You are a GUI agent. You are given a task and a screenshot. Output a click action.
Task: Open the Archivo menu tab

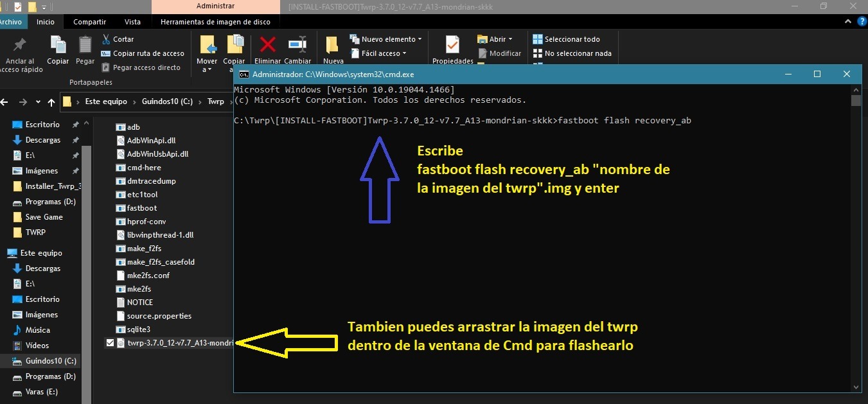pyautogui.click(x=10, y=22)
